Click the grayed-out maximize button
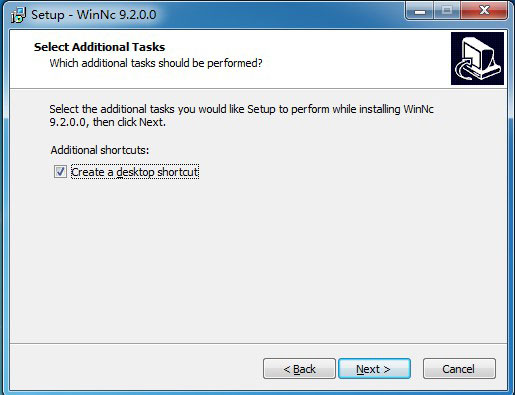The image size is (515, 395). tap(447, 11)
